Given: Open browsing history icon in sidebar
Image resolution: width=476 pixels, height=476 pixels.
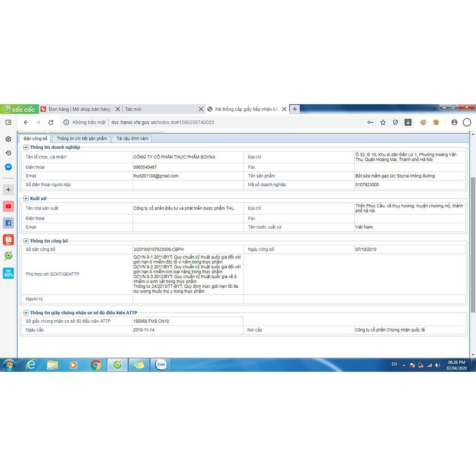Looking at the screenshot, I should click(x=8, y=153).
